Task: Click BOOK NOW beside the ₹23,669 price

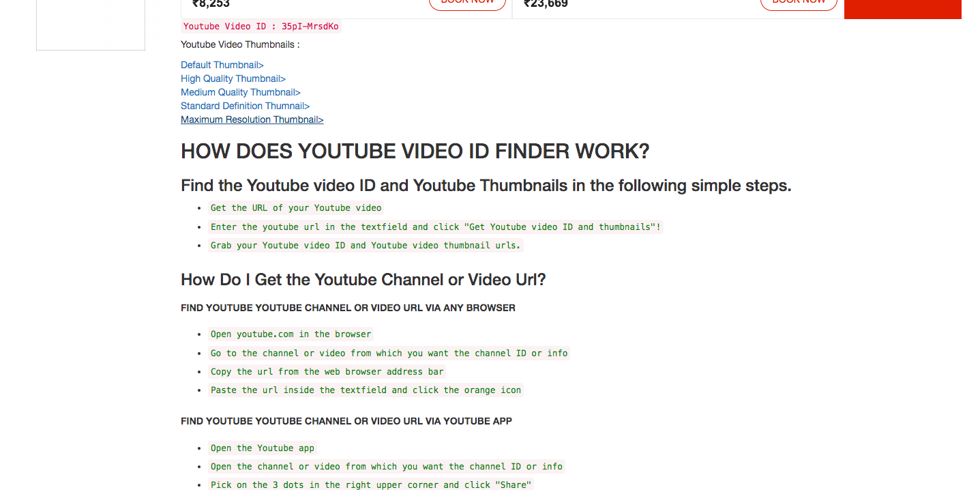Action: click(x=799, y=3)
